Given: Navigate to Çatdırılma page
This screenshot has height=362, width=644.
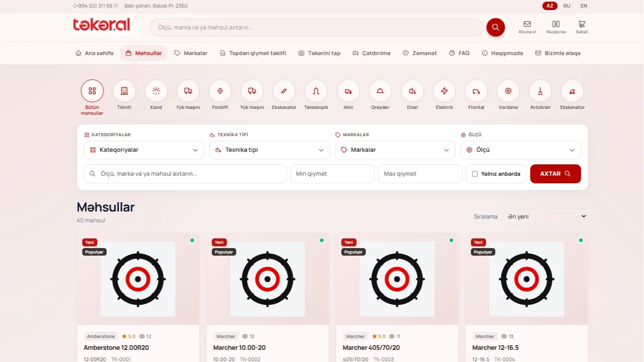Looking at the screenshot, I should tap(371, 53).
